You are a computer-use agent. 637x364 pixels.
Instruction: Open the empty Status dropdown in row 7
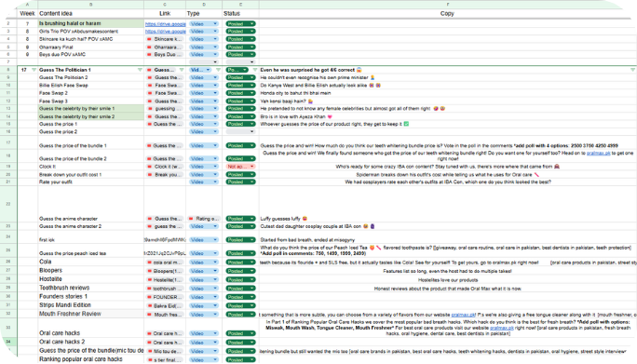pos(240,61)
